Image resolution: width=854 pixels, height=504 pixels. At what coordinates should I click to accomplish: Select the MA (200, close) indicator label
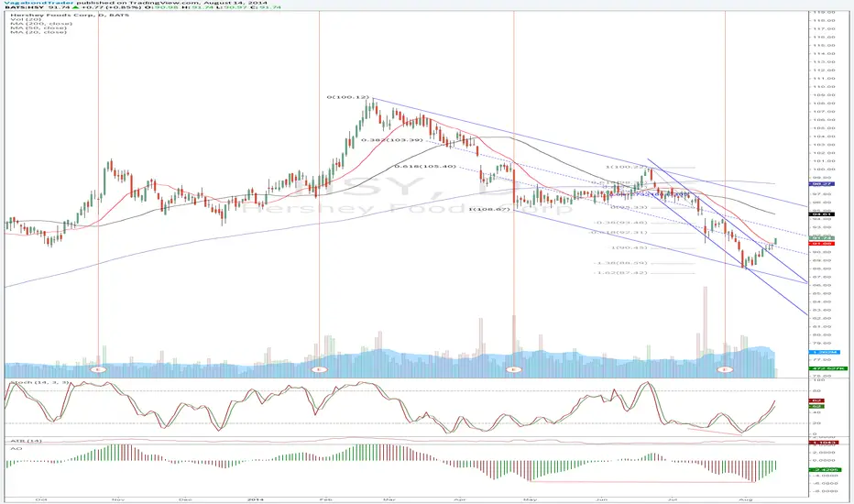(41, 24)
